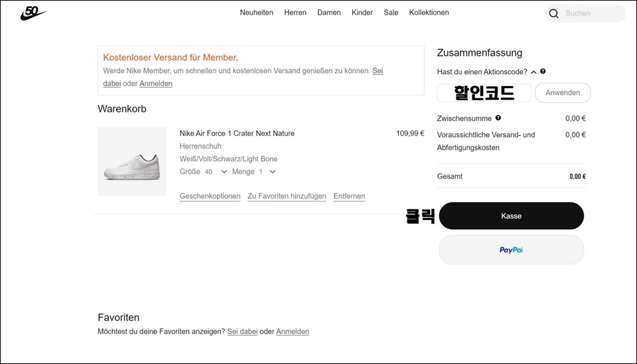The image size is (637, 364).
Task: Open the Kollektionen menu
Action: pyautogui.click(x=429, y=13)
